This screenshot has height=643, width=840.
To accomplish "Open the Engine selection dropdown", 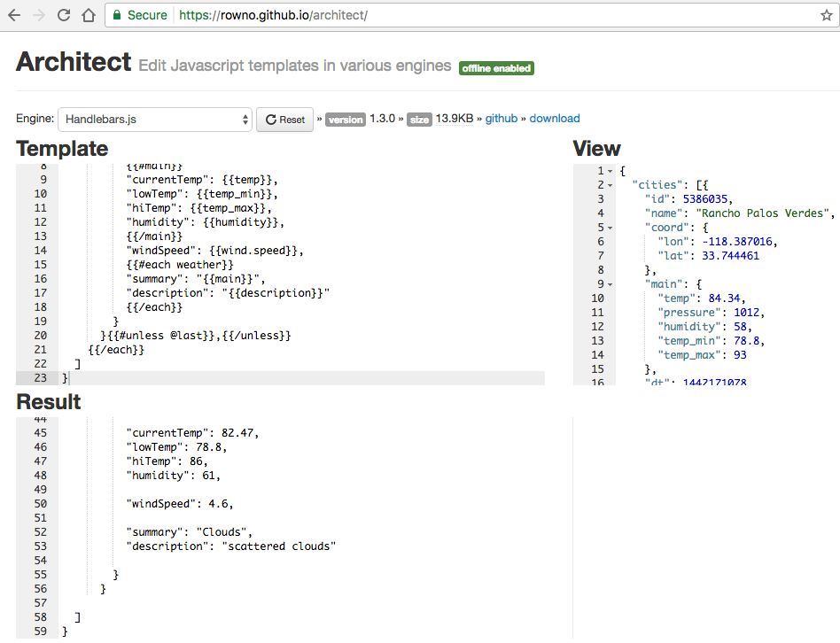I will point(155,118).
